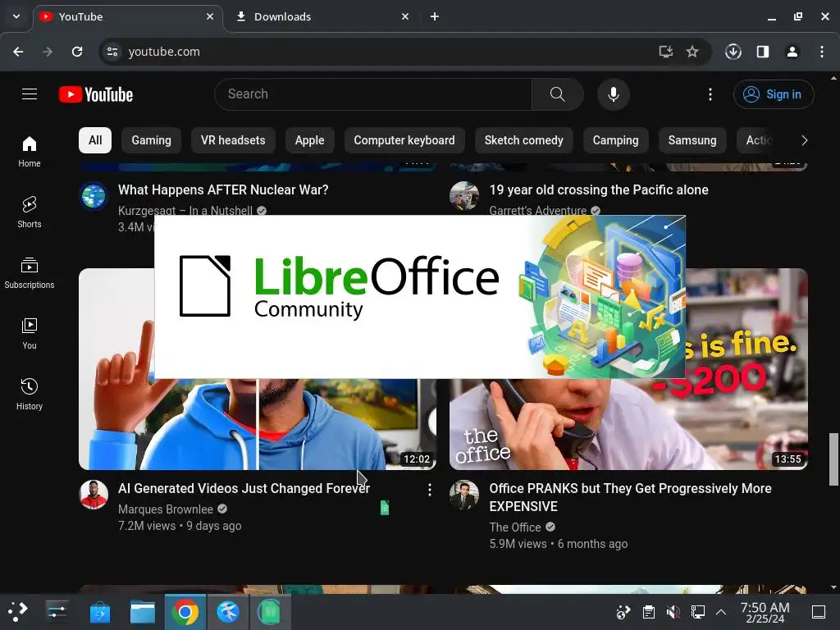
Task: Open Marques Brownlee channel avatar
Action: pos(94,495)
